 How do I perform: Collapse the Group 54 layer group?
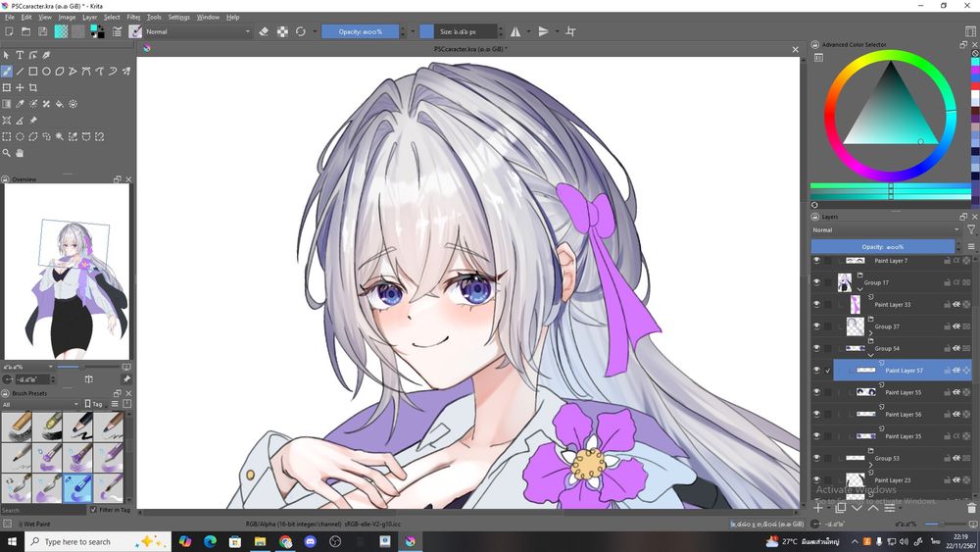[870, 355]
